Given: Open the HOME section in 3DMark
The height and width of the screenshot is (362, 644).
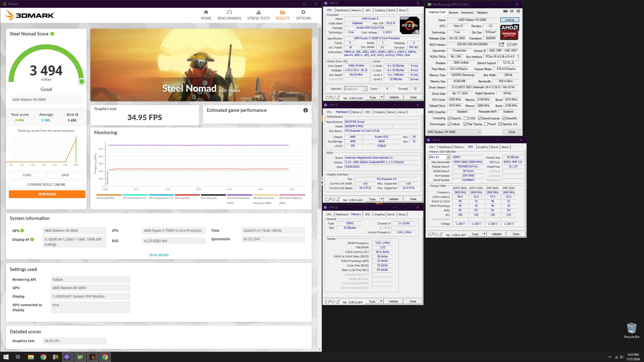Looking at the screenshot, I should pos(206,15).
